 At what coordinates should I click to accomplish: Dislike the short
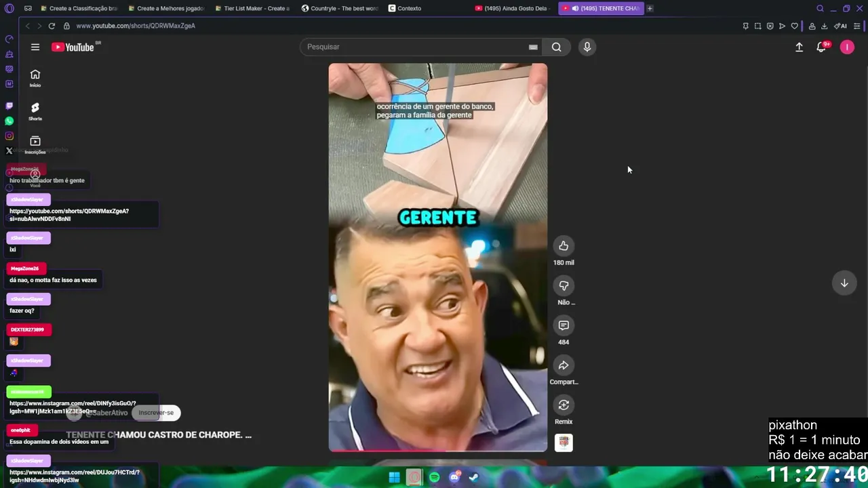[x=564, y=286]
